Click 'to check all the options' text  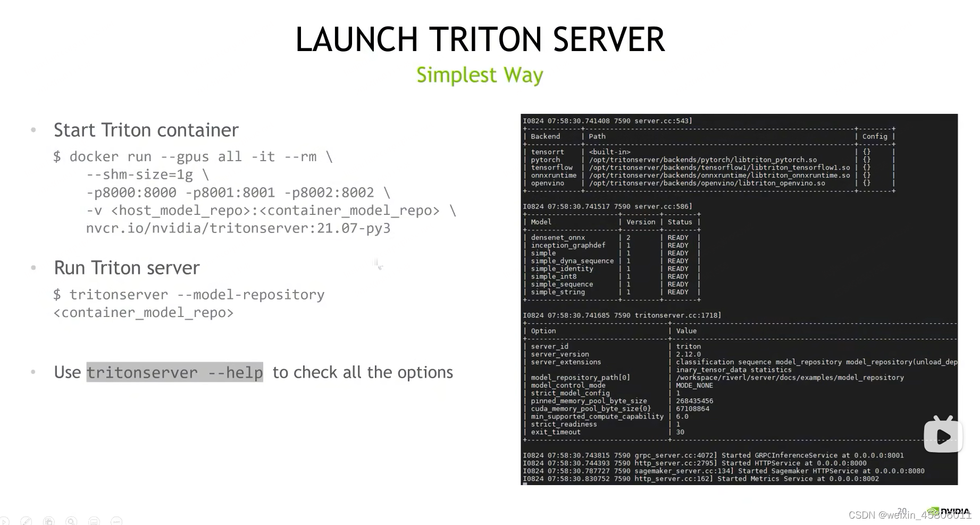point(363,372)
